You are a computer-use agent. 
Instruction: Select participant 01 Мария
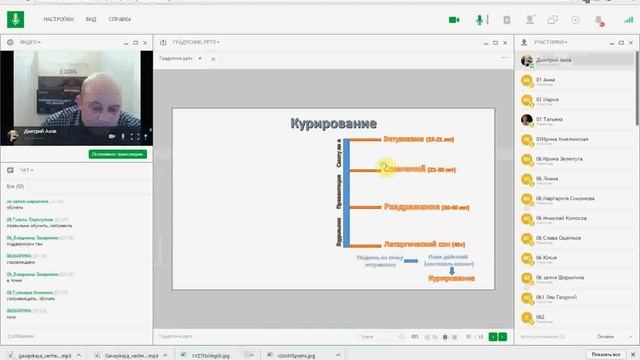pos(576,100)
